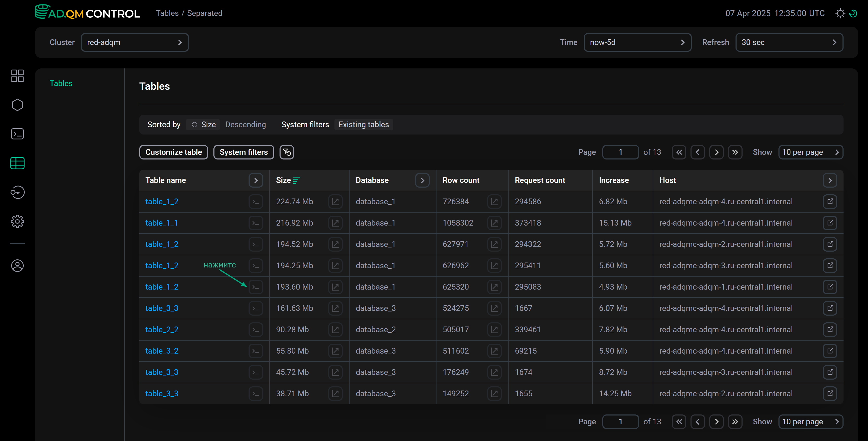
Task: Expand the 10 per page dropdown
Action: tap(811, 152)
